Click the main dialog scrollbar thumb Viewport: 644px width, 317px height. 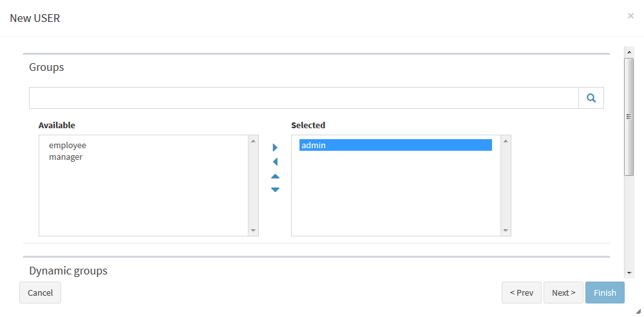tap(629, 116)
